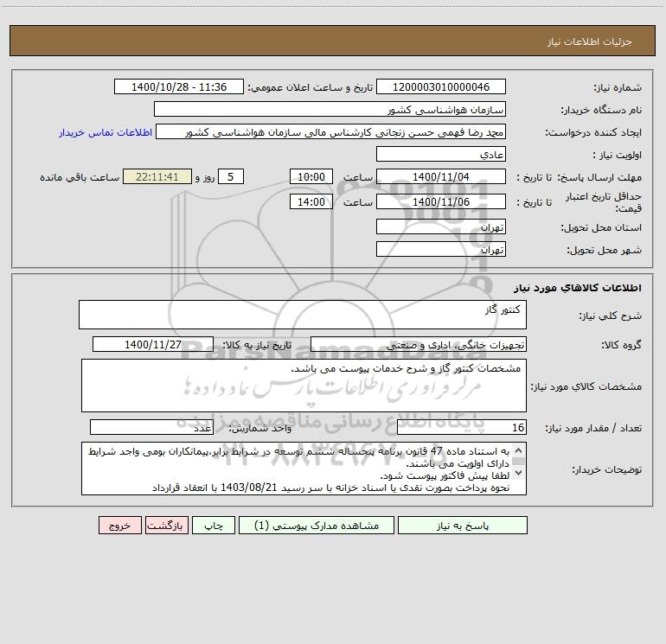Click the 'خروج' exit button
666x644 pixels.
pyautogui.click(x=119, y=526)
